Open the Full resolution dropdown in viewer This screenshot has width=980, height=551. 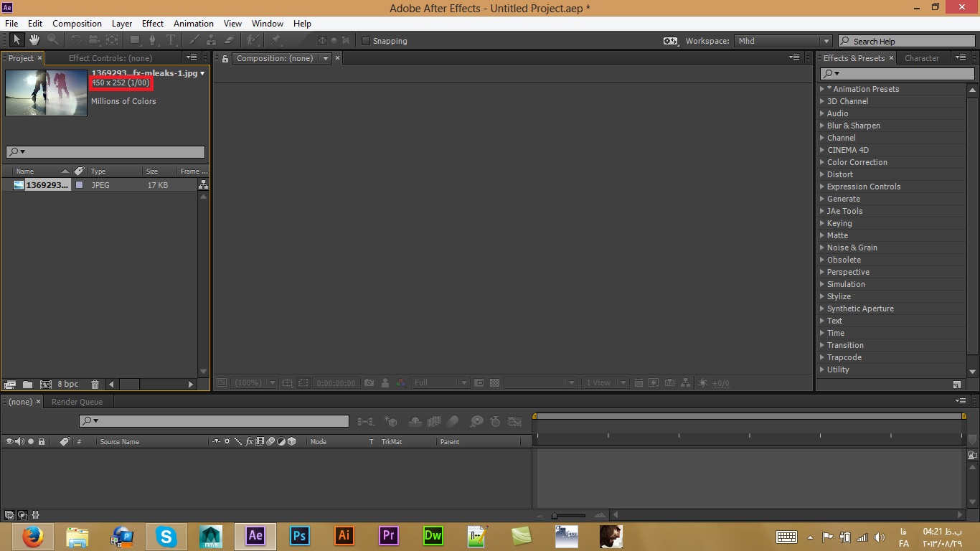click(x=440, y=383)
